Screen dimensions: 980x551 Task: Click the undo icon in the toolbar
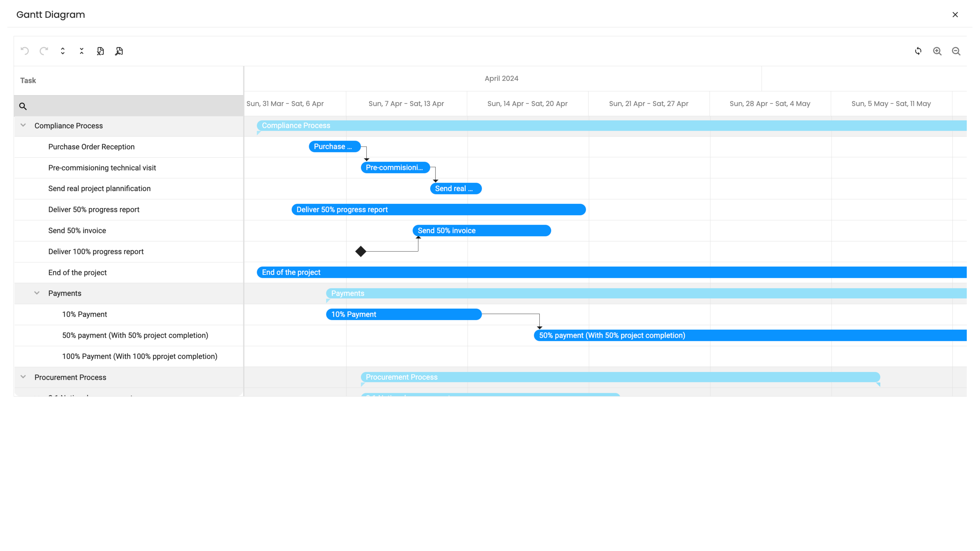point(25,51)
